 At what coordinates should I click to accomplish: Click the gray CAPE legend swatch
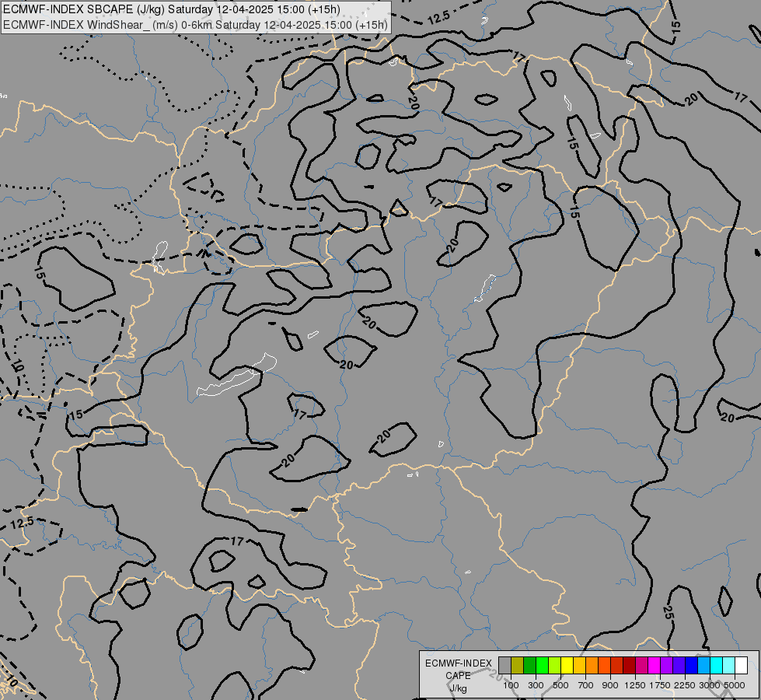pos(504,666)
